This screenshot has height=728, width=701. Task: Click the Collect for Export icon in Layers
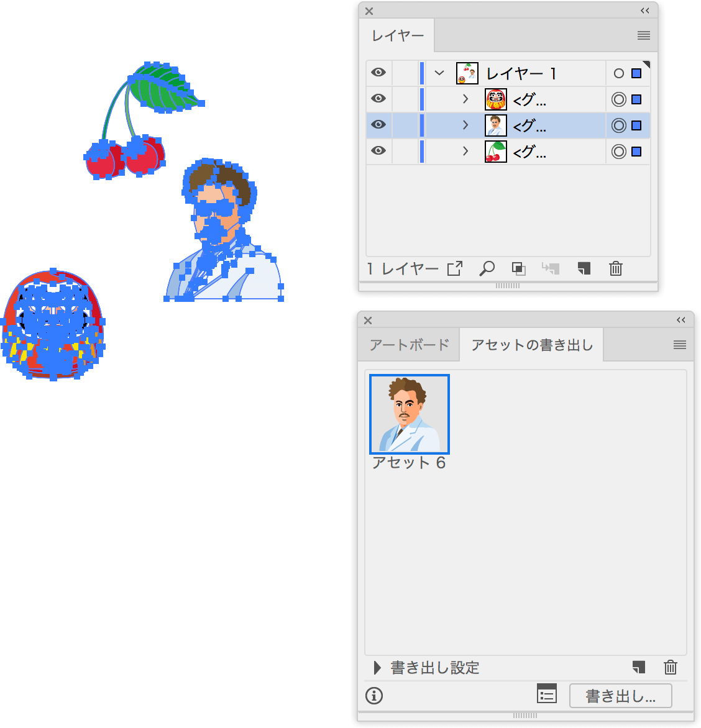(x=455, y=268)
